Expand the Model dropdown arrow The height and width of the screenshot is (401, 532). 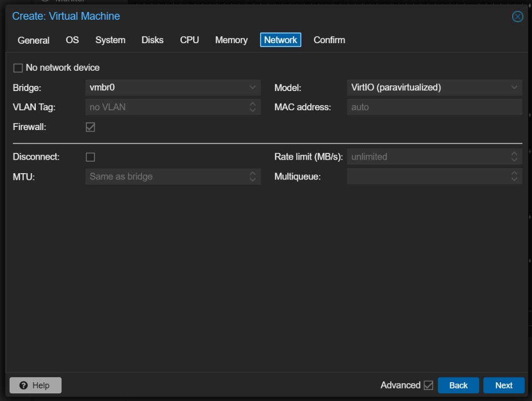pyautogui.click(x=514, y=87)
